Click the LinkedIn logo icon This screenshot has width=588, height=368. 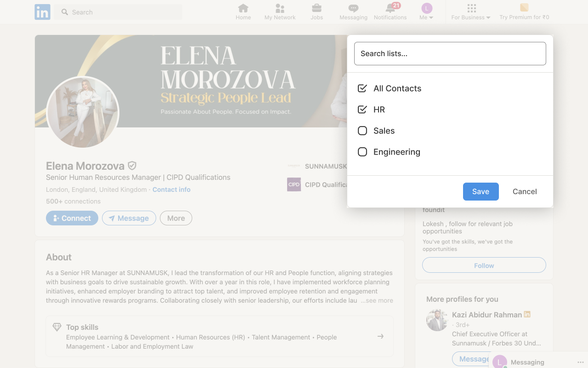point(42,12)
